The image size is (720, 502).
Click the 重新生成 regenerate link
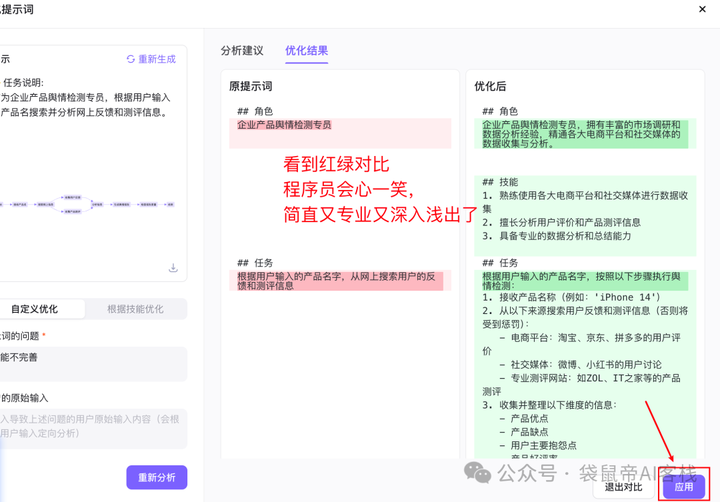pos(157,59)
